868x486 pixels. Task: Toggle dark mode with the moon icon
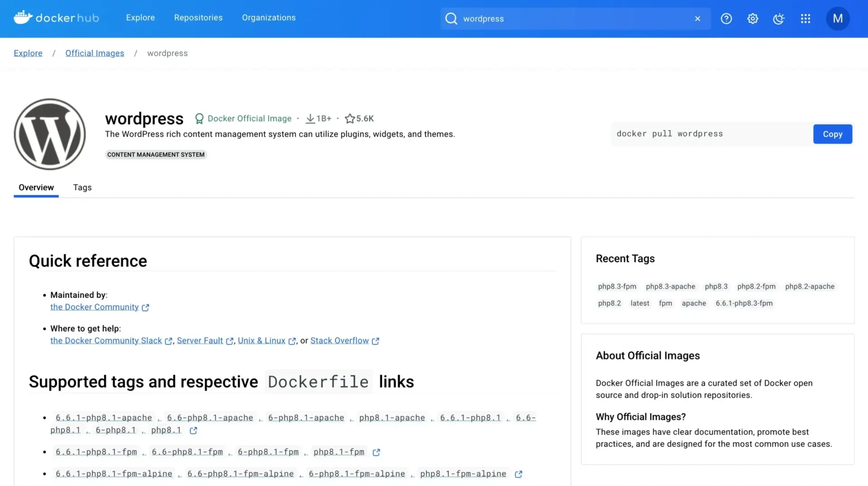tap(778, 19)
